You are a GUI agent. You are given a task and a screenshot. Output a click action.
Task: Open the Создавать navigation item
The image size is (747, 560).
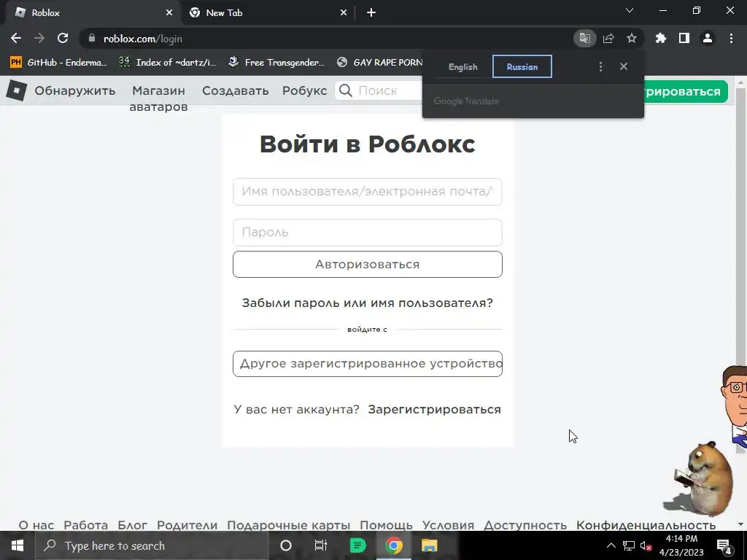[236, 90]
